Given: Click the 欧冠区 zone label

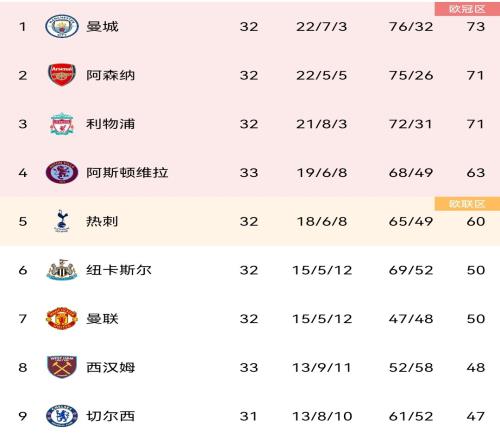Looking at the screenshot, I should tap(467, 9).
